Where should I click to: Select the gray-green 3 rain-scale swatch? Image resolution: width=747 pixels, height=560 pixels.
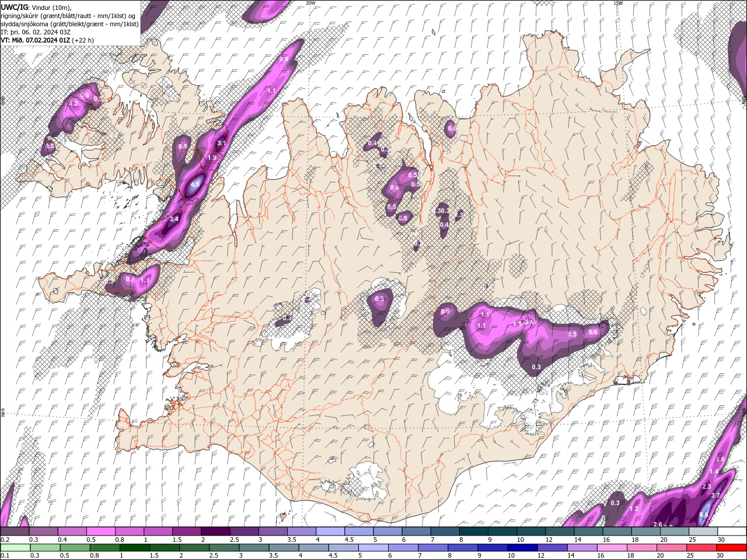254,547
